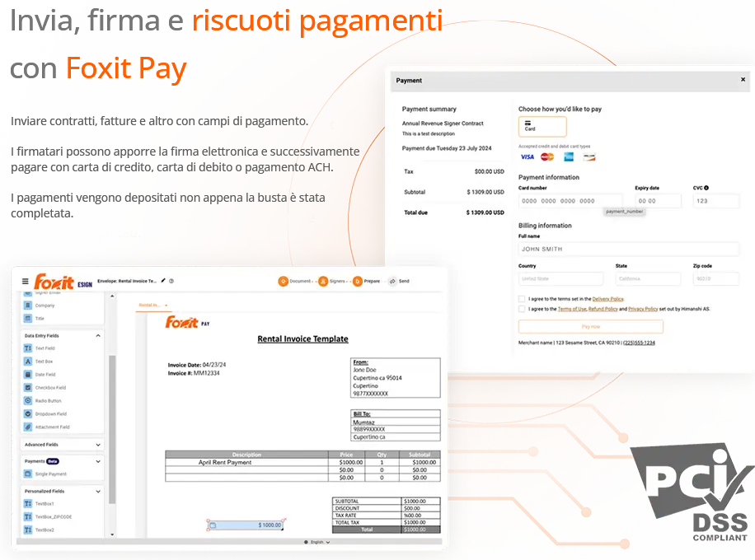Go to the Prepare step
The height and width of the screenshot is (560, 755).
367,281
